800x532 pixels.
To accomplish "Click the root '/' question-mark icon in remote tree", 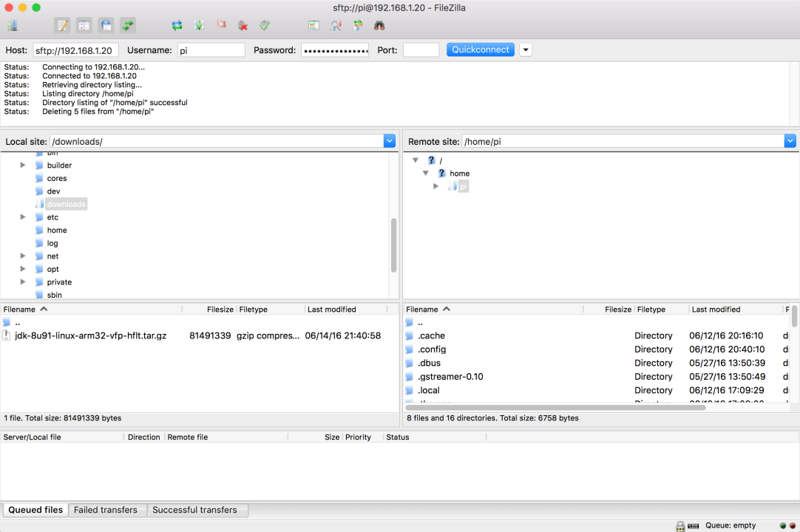I will pos(432,160).
